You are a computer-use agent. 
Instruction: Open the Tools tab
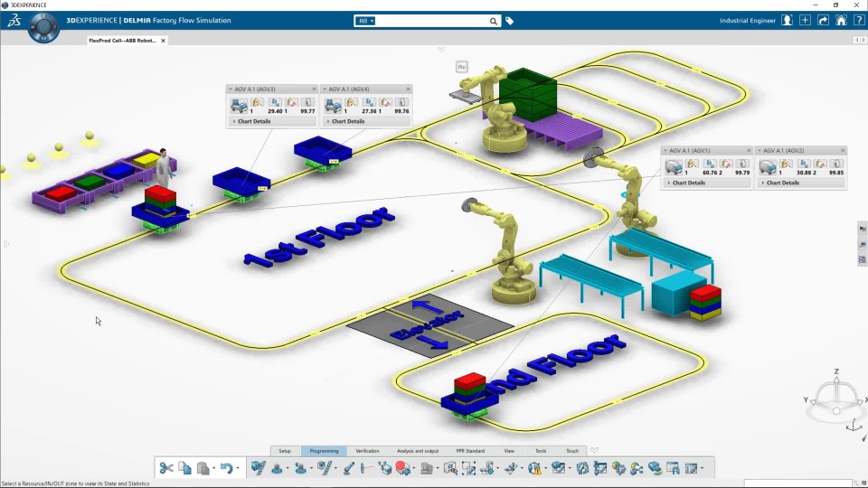(x=541, y=451)
